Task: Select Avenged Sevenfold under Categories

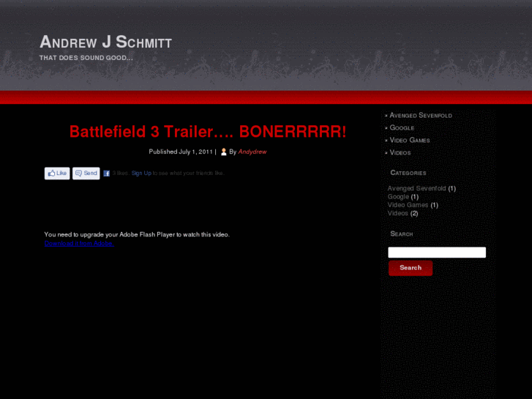Action: [416, 188]
